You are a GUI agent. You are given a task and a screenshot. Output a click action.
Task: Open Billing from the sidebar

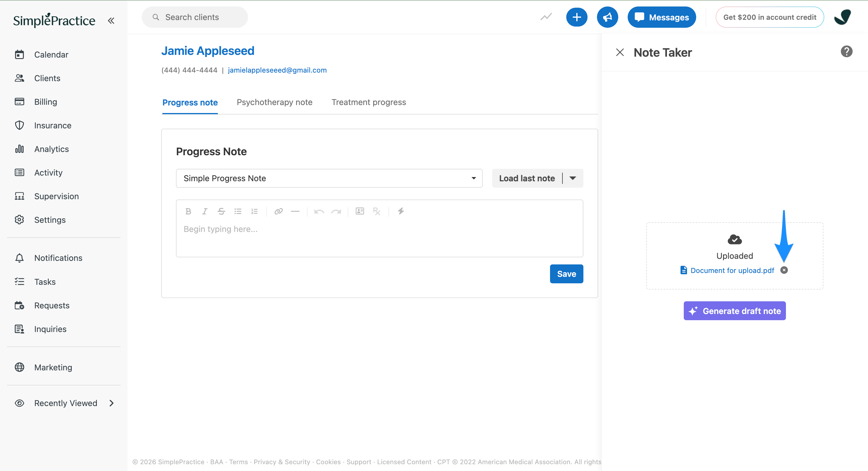[x=45, y=102]
